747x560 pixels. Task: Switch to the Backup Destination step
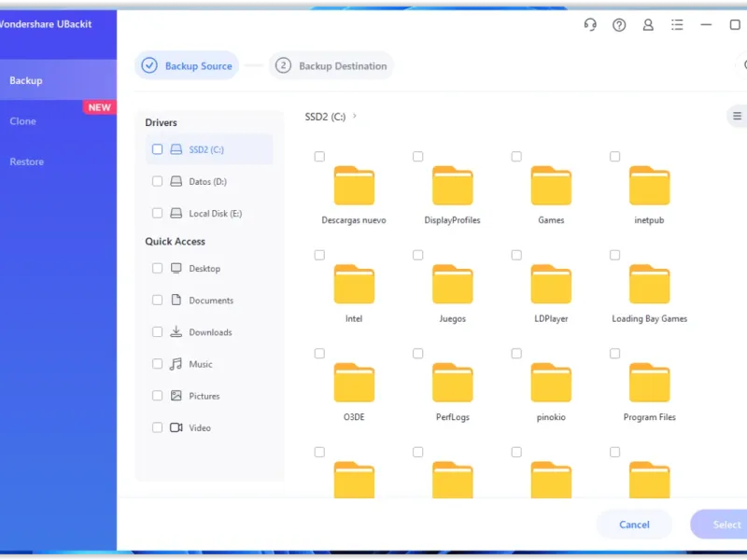point(331,65)
